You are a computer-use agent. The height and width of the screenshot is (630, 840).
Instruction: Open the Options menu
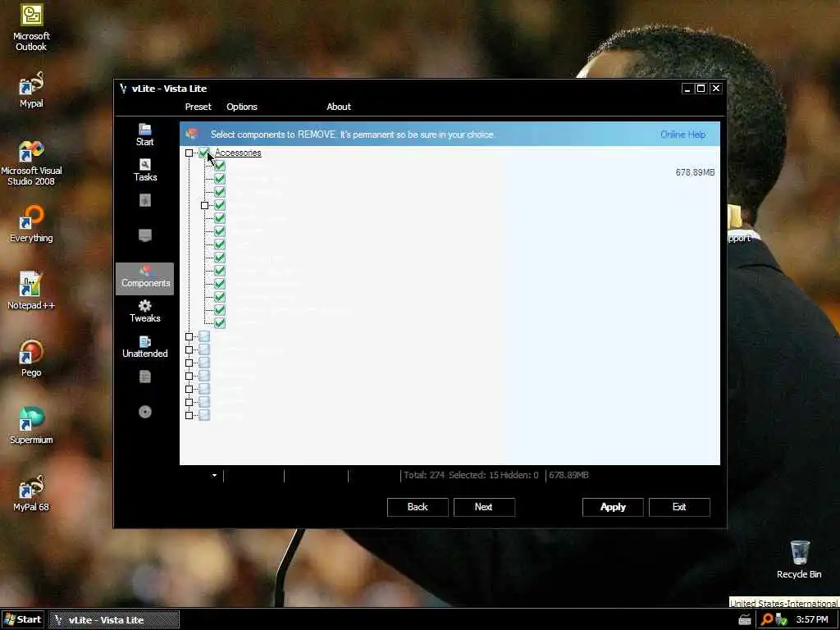[242, 107]
